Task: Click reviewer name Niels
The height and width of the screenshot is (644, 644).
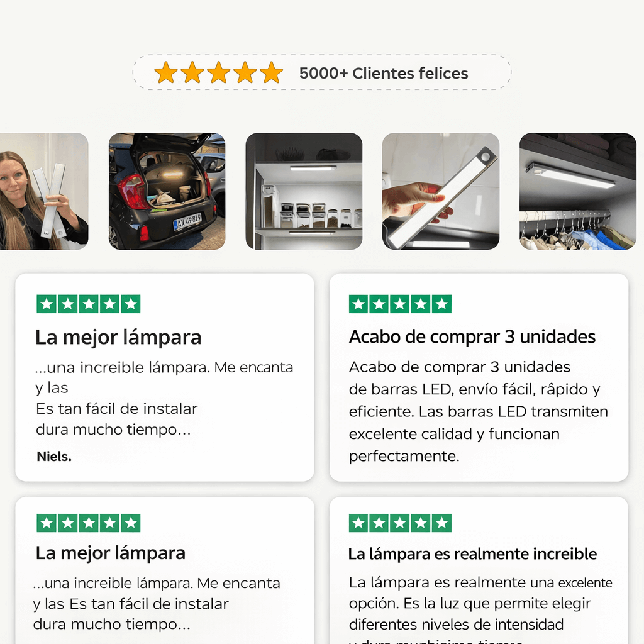Action: tap(54, 457)
